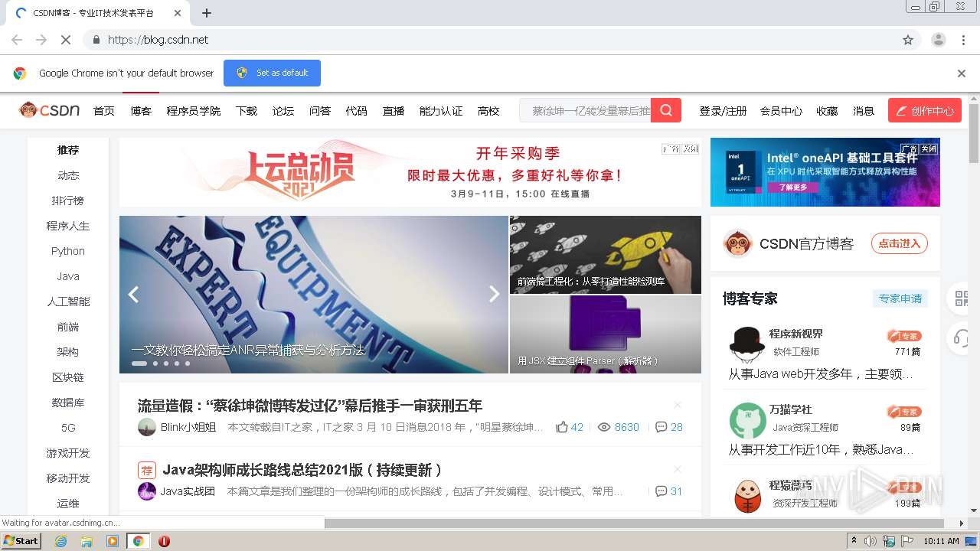Close the CSDN博客 browser tab

[178, 13]
